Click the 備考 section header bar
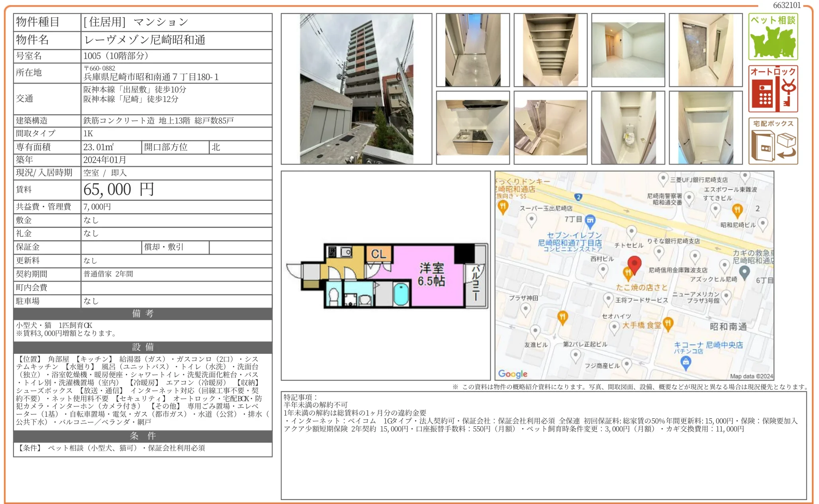 143,314
